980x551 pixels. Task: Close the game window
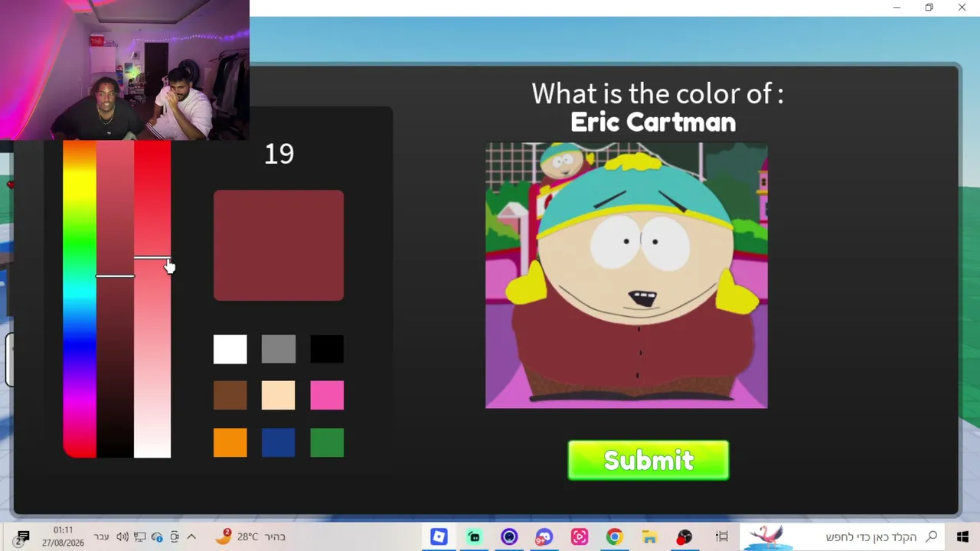point(962,8)
